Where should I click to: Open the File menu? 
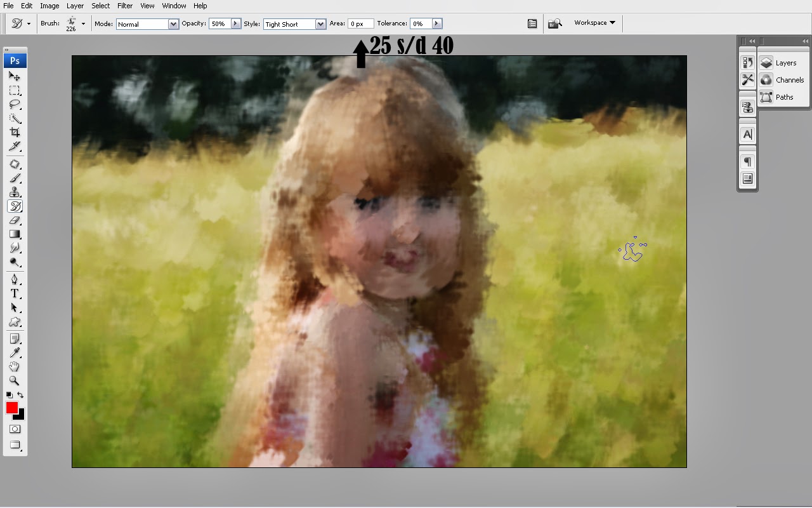point(8,6)
